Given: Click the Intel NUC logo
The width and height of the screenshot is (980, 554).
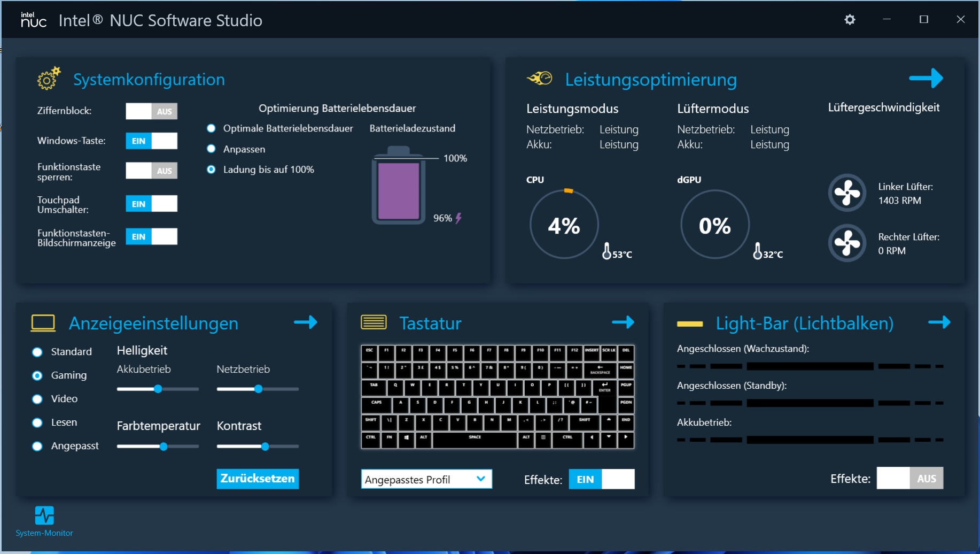Looking at the screenshot, I should tap(34, 20).
